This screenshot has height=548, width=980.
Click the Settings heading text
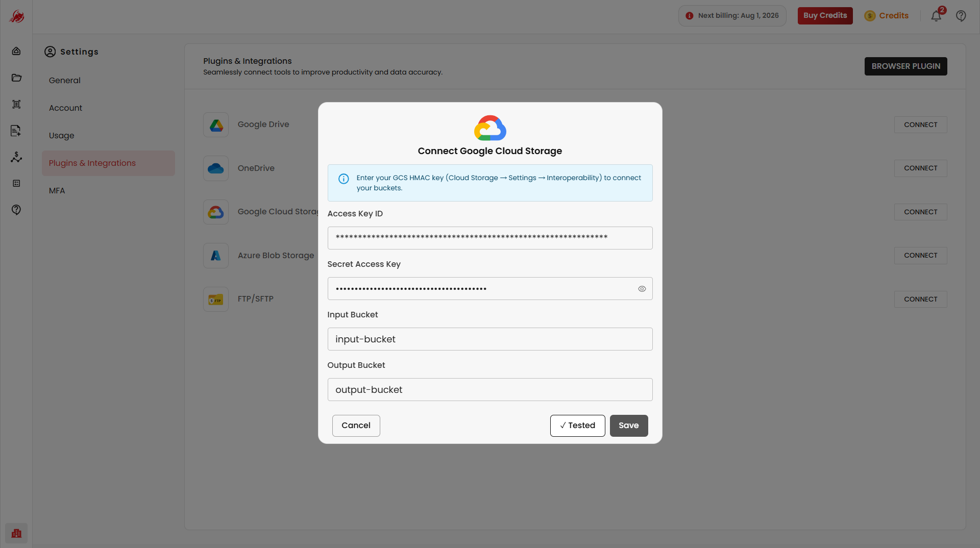pos(79,52)
